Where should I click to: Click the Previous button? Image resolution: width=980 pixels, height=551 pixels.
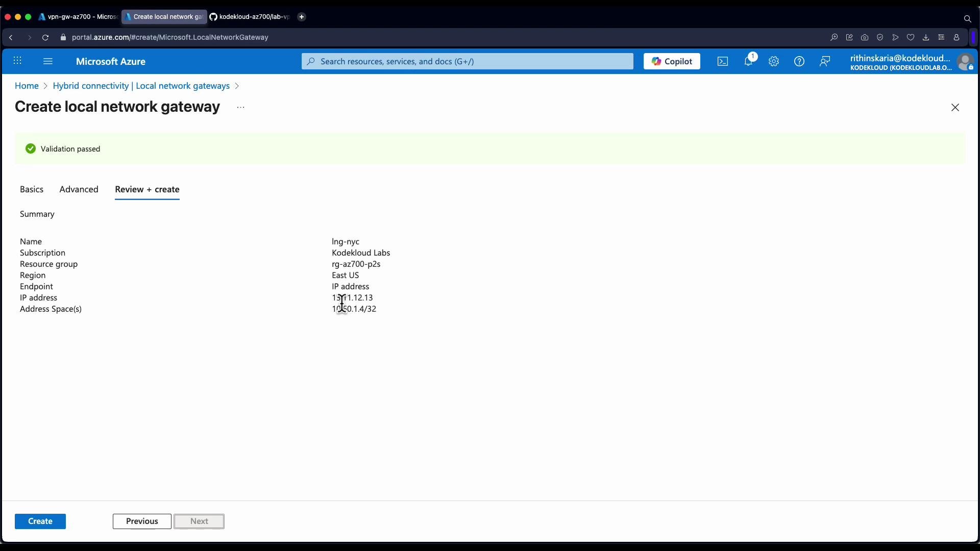[x=142, y=521]
